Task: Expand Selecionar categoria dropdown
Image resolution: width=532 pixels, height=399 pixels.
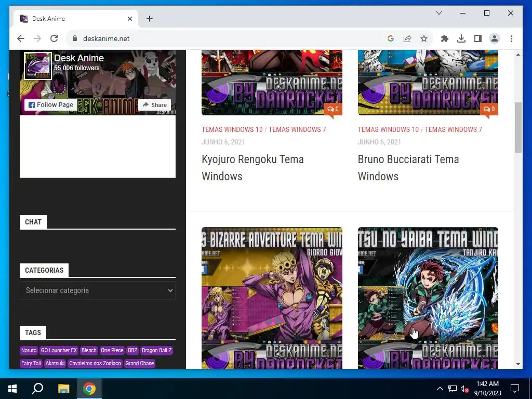Action: click(98, 290)
